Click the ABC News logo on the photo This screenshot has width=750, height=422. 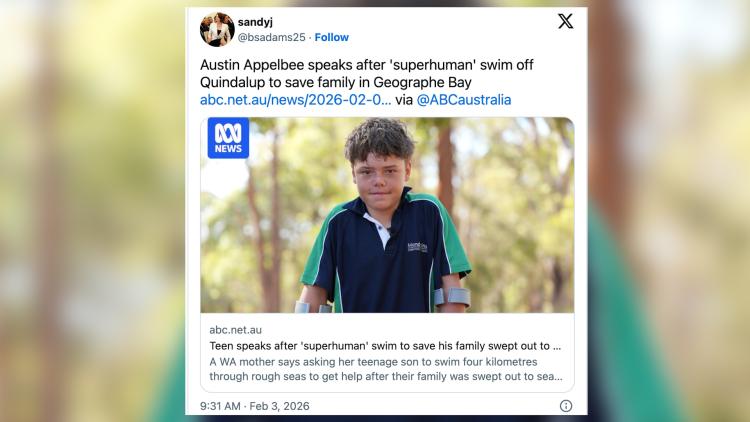(x=228, y=138)
